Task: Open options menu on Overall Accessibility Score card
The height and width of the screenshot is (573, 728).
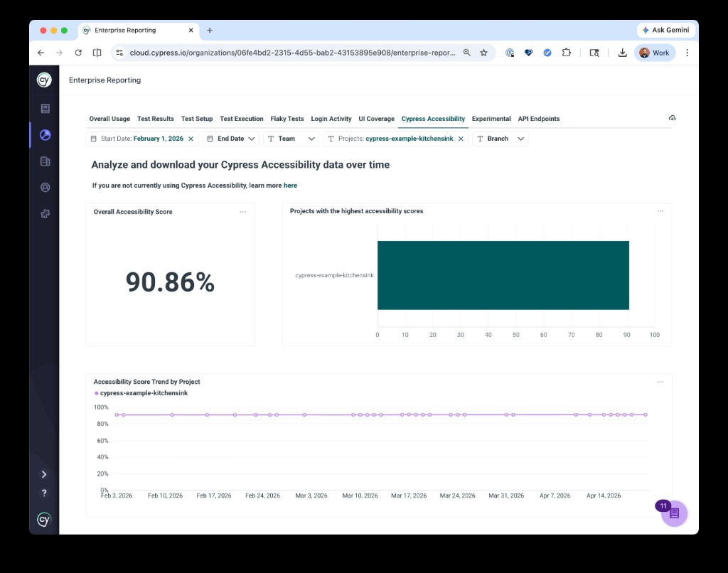Action: tap(242, 212)
